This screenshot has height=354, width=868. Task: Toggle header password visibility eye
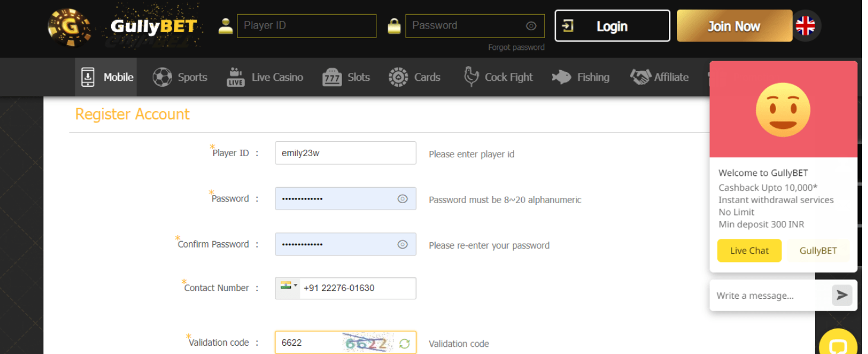531,26
